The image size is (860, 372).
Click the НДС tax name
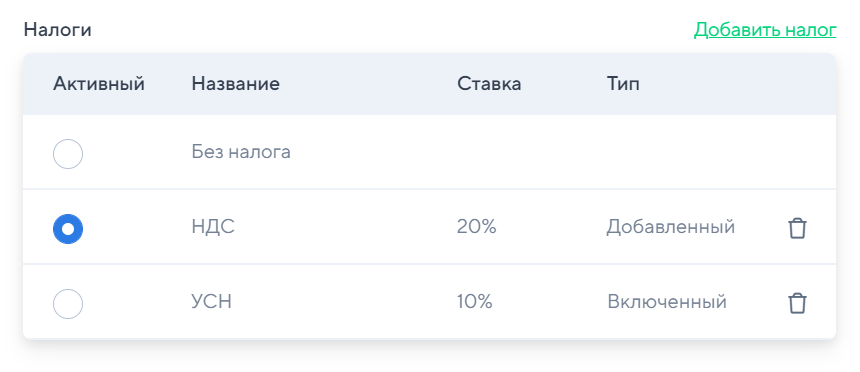pyautogui.click(x=213, y=227)
